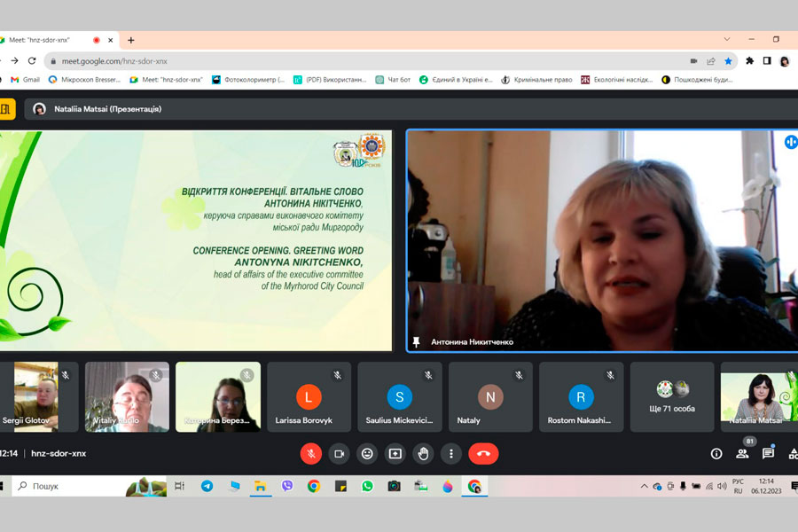Open WhatsApp from the taskbar
The height and width of the screenshot is (532, 798).
pyautogui.click(x=367, y=486)
